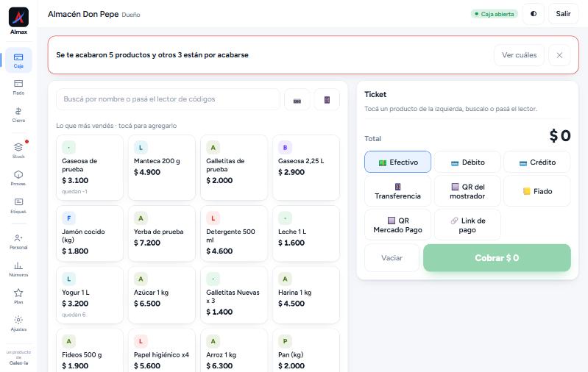Select Efectivo payment method
Viewport: 588px width, 372px height.
(x=397, y=162)
